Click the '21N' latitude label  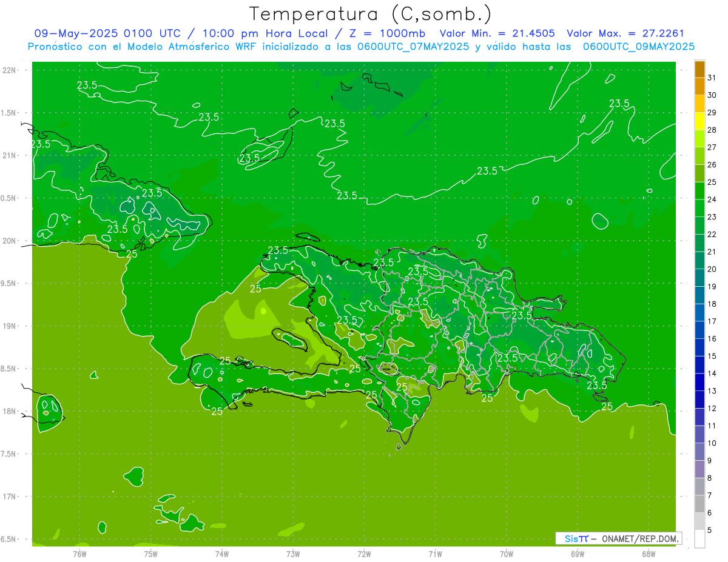click(9, 155)
